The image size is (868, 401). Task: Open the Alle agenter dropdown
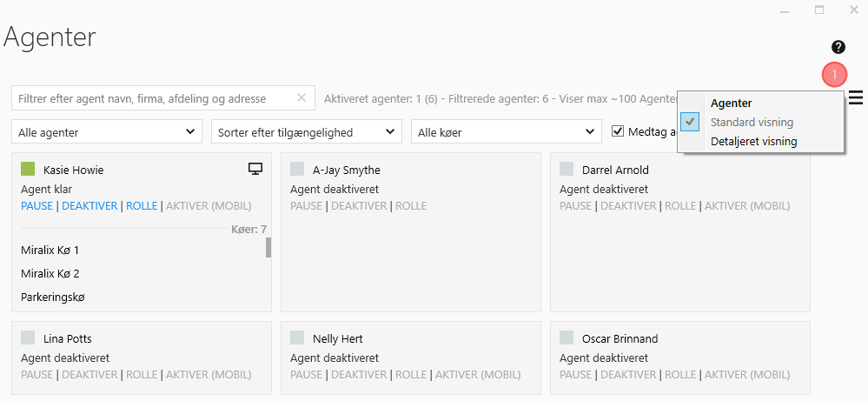pyautogui.click(x=107, y=132)
